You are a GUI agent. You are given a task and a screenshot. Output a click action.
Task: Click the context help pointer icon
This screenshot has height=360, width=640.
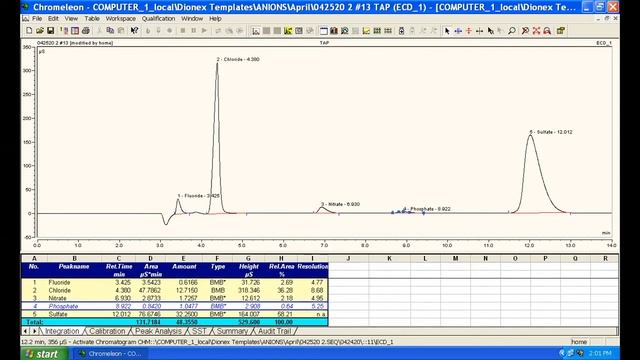point(134,31)
